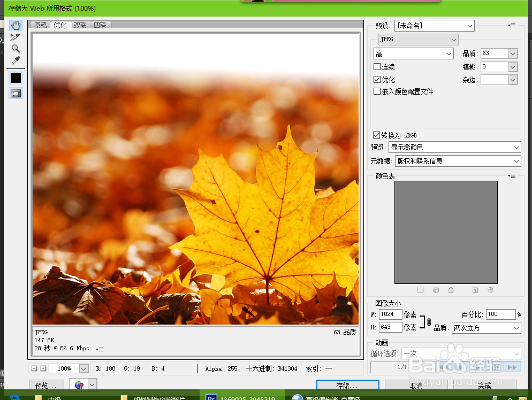
Task: Open the 预设 preset dropdown
Action: click(x=434, y=26)
